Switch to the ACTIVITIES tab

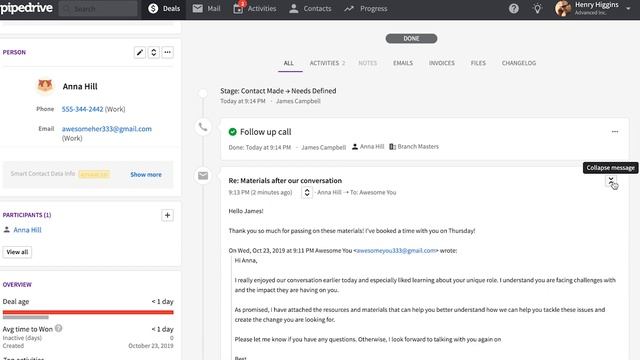click(327, 63)
